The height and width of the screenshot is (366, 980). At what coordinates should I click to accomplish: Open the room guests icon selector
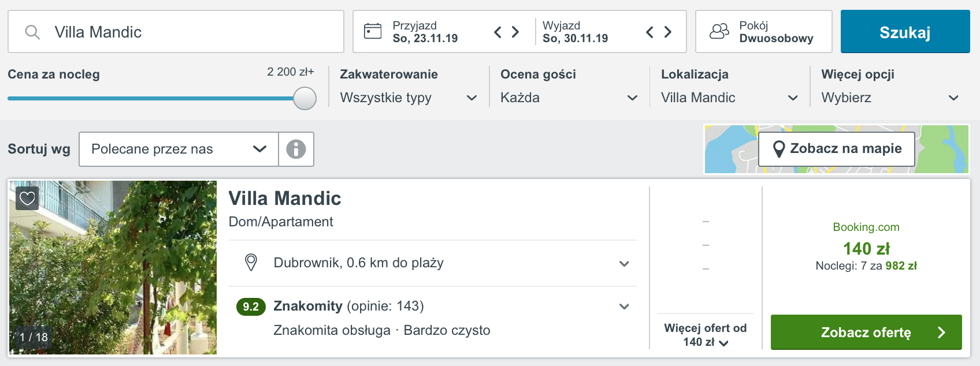[719, 31]
